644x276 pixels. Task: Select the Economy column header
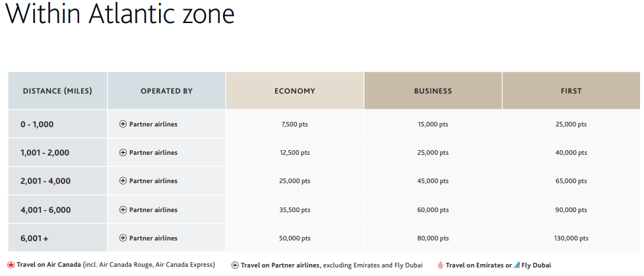(x=295, y=91)
